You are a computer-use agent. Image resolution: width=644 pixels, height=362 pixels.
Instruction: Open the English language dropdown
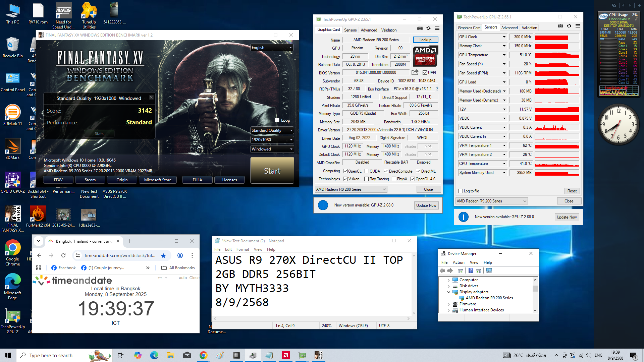(272, 48)
